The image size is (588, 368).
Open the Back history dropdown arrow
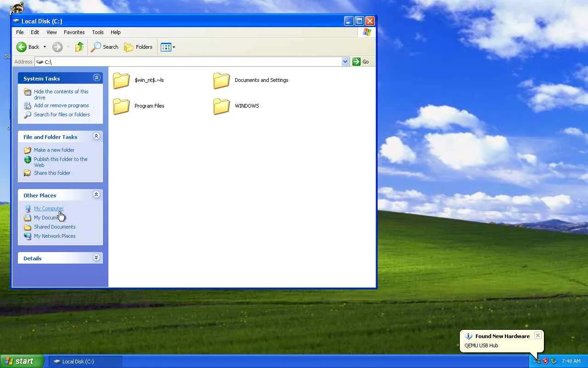45,47
